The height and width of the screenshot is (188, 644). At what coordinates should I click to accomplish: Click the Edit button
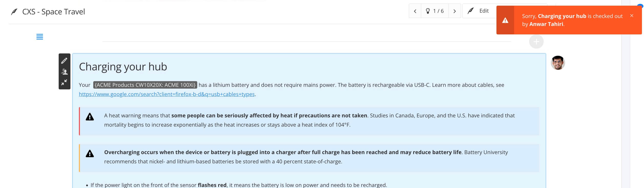479,11
